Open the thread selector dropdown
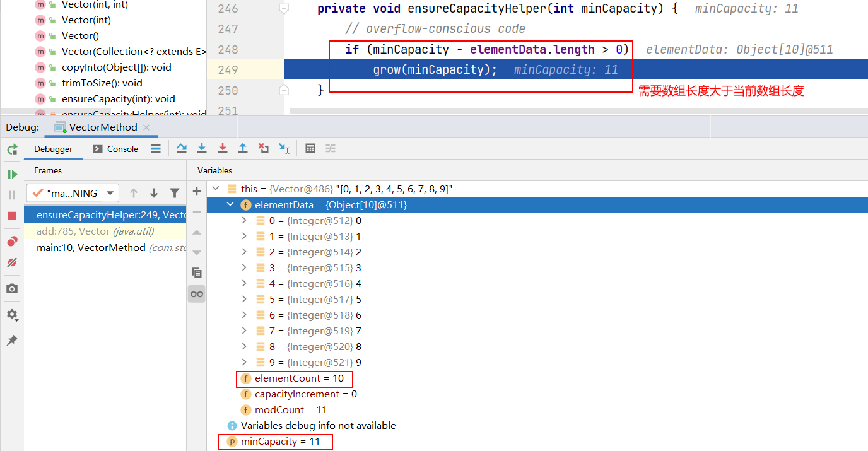Image resolution: width=868 pixels, height=451 pixels. tap(73, 193)
